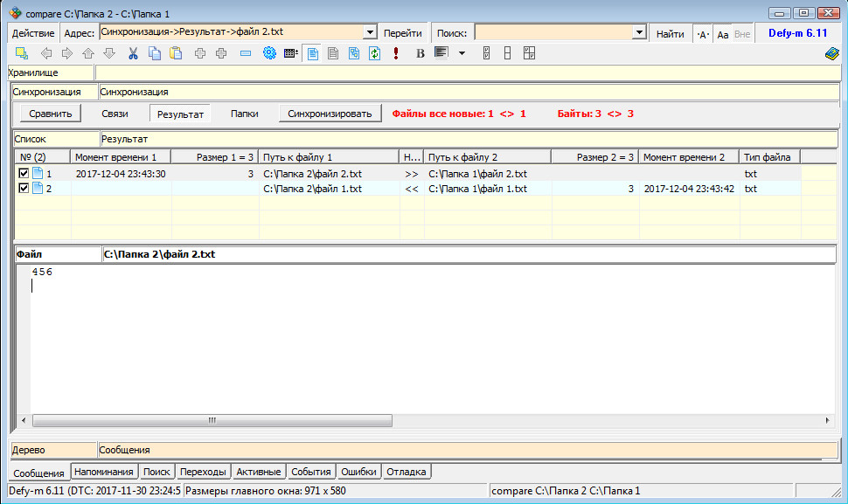Image resolution: width=848 pixels, height=504 pixels.
Task: Switch to the Связи tab
Action: (x=115, y=114)
